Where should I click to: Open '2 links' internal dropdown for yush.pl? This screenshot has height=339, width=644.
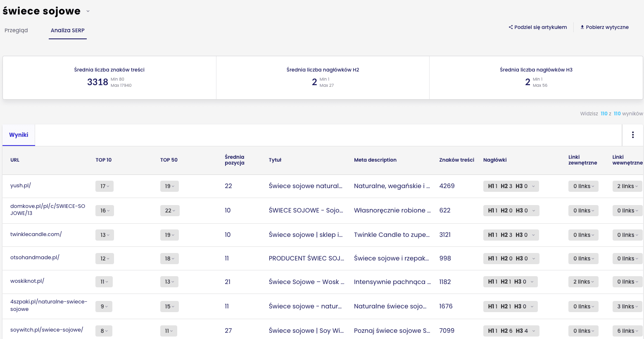coord(627,186)
